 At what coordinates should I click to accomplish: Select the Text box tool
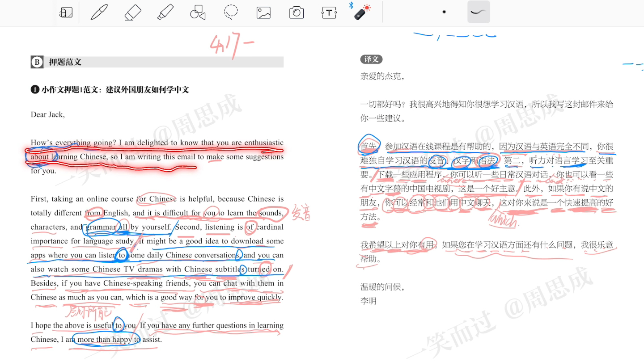tap(329, 13)
